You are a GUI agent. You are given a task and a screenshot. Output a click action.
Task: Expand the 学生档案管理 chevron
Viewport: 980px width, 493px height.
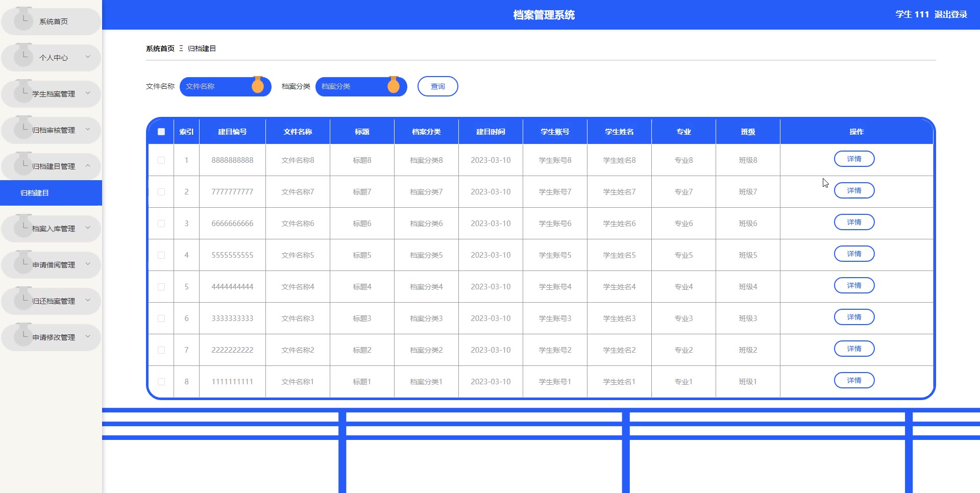(x=88, y=93)
